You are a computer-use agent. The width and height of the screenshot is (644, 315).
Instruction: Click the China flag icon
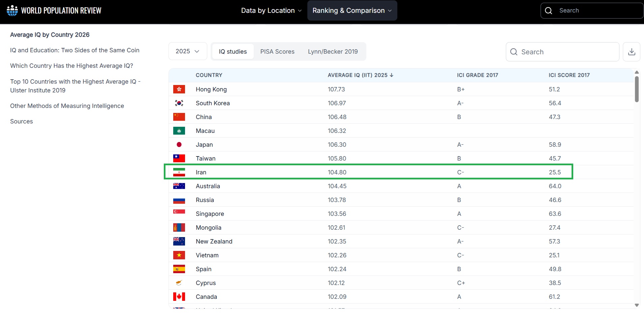point(179,117)
